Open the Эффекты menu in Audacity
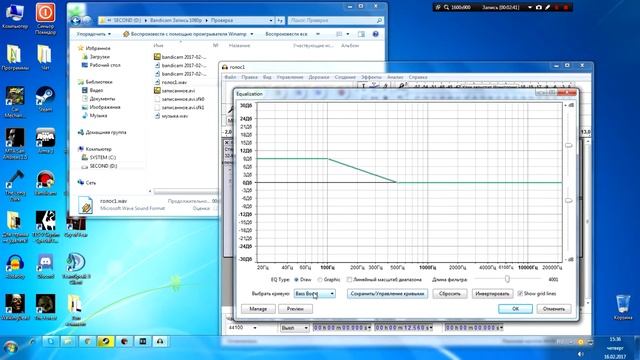Viewport: 640px width, 360px height. point(371,77)
